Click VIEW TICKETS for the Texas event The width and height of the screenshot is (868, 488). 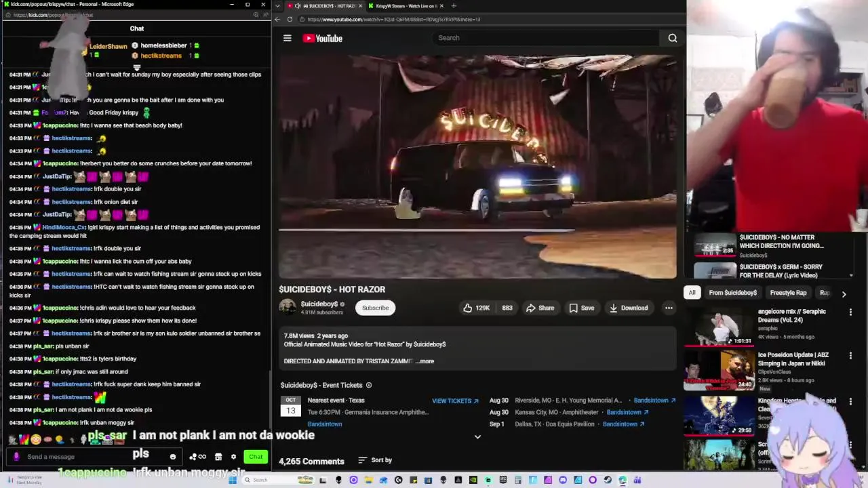[455, 401]
